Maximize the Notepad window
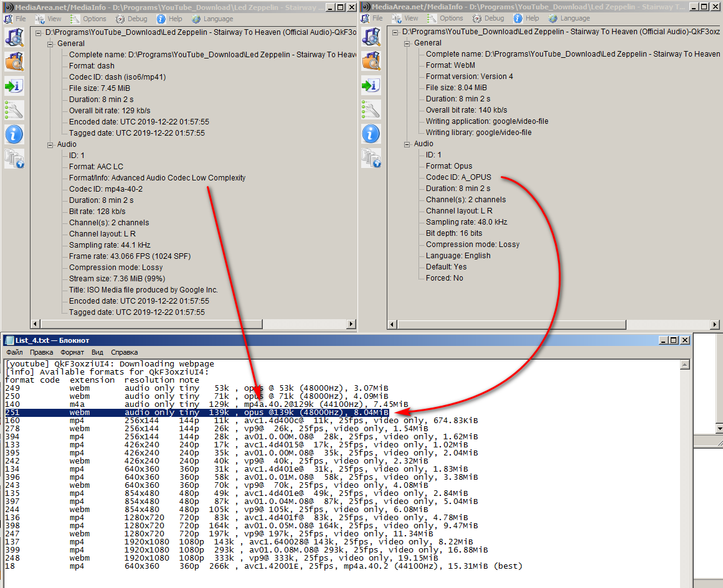This screenshot has height=588, width=723. [x=674, y=340]
